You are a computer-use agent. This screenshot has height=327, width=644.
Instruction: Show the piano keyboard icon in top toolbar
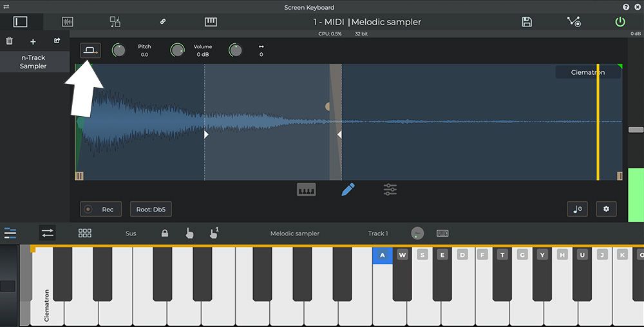click(211, 22)
